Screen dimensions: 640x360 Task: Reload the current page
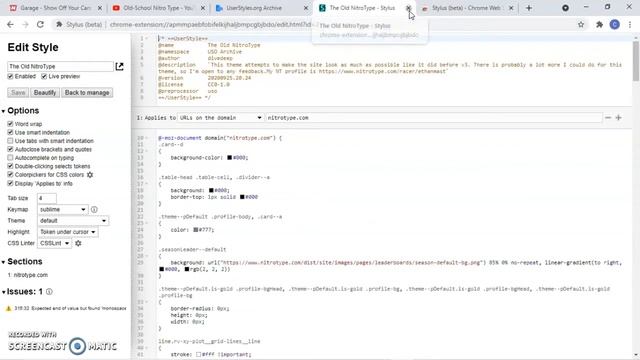click(40, 24)
